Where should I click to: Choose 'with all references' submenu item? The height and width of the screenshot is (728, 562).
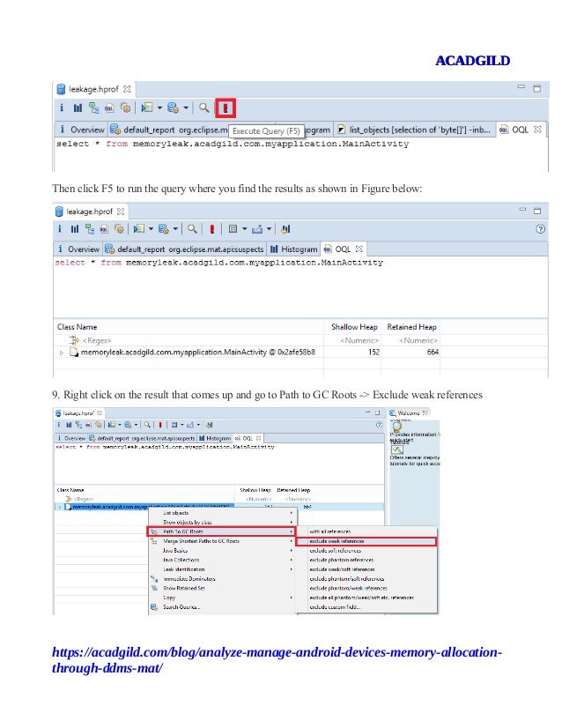(x=366, y=531)
